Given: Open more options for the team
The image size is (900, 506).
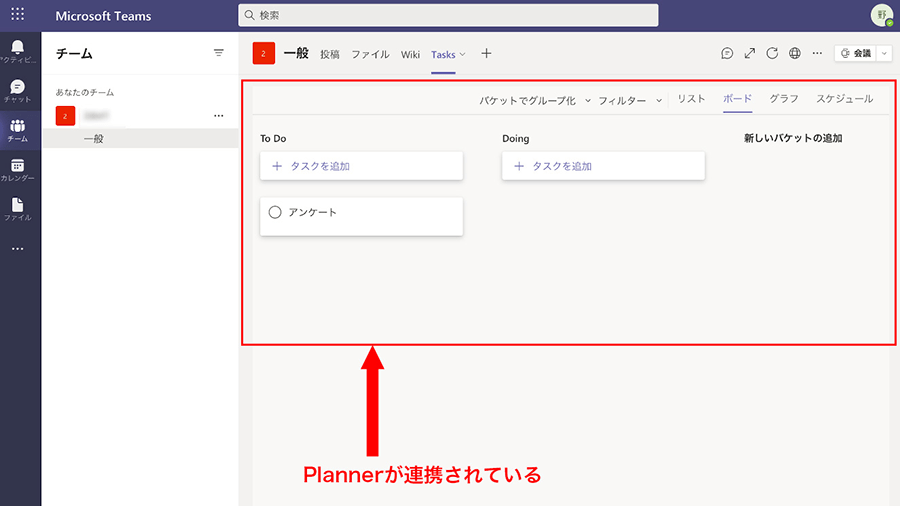Looking at the screenshot, I should click(219, 116).
